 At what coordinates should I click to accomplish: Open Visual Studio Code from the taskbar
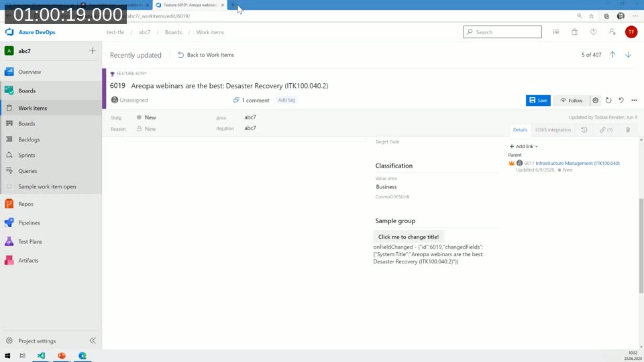(41, 356)
